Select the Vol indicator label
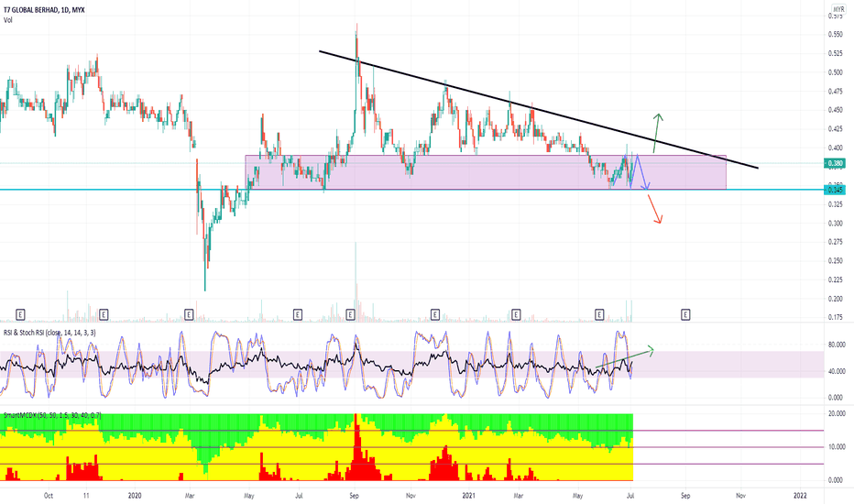The height and width of the screenshot is (504, 854). click(7, 20)
